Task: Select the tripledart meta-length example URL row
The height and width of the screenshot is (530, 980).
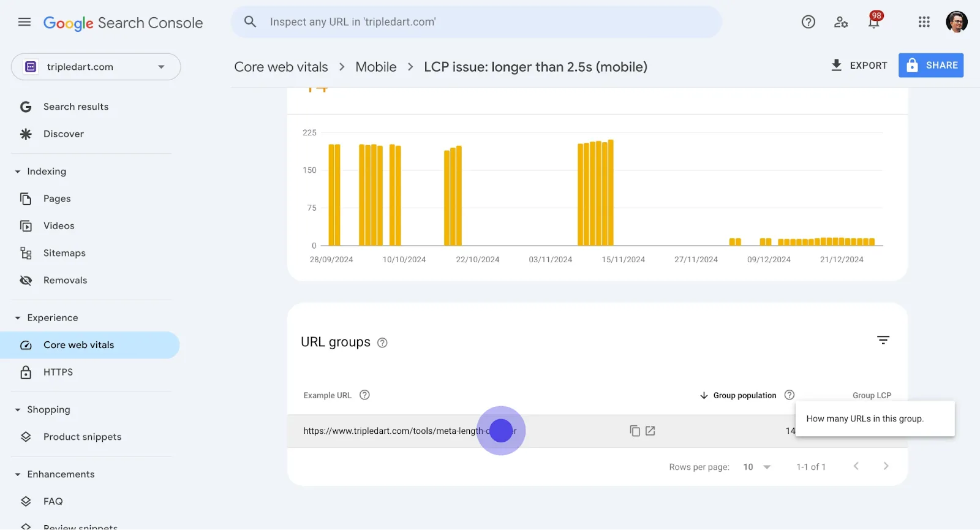Action: tap(597, 431)
